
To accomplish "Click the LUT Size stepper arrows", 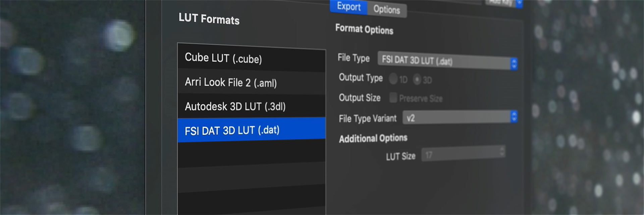I will [x=502, y=151].
